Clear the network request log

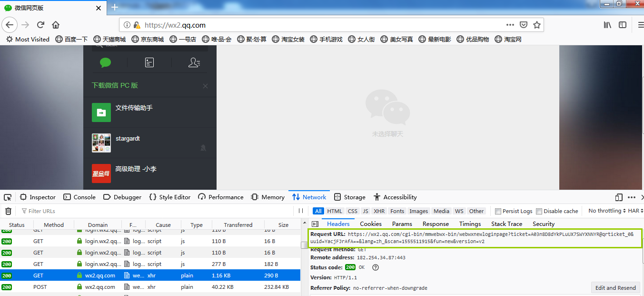8,211
